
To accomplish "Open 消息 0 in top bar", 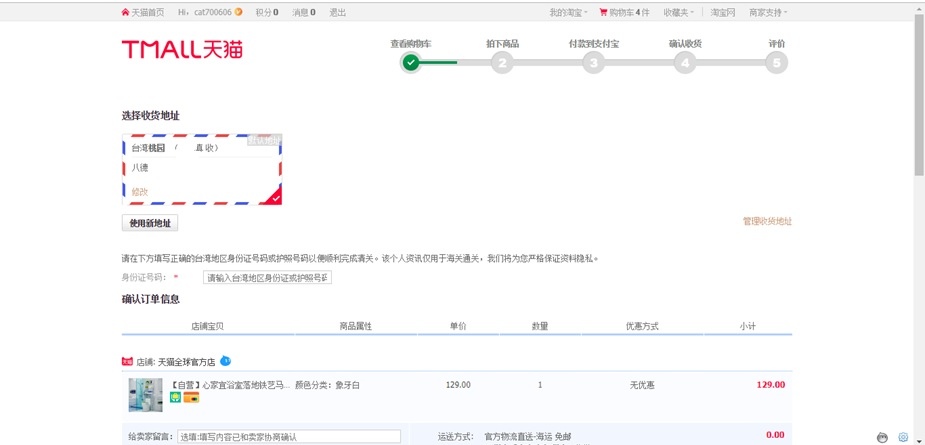I will pyautogui.click(x=303, y=12).
